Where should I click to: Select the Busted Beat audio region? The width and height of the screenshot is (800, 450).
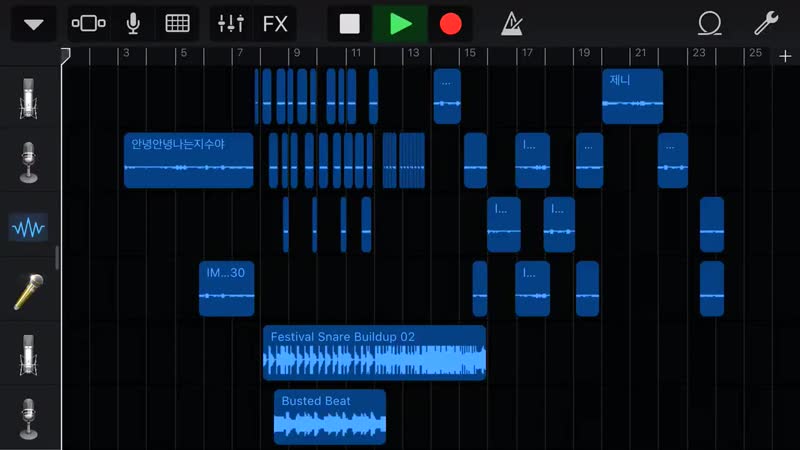(x=329, y=417)
